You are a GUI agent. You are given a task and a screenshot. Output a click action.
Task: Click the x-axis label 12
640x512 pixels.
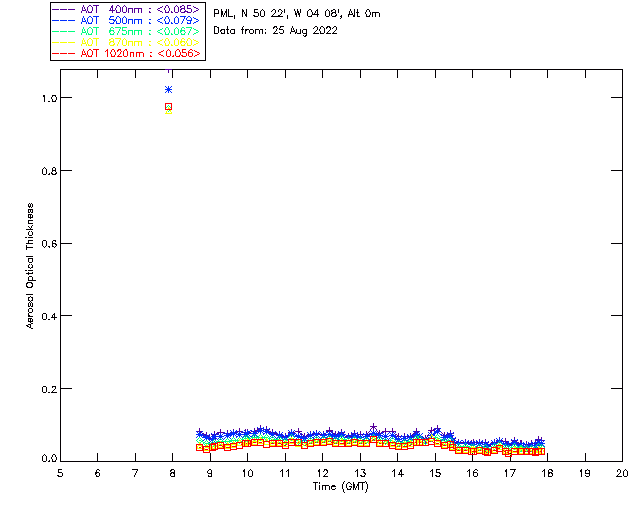[322, 473]
